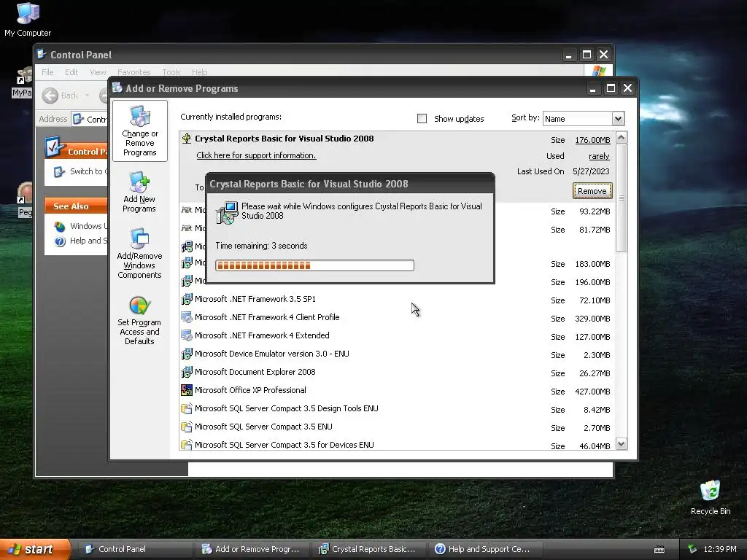The image size is (747, 560).
Task: Click installer icon in the Crystal Reports dialog
Action: click(x=227, y=213)
